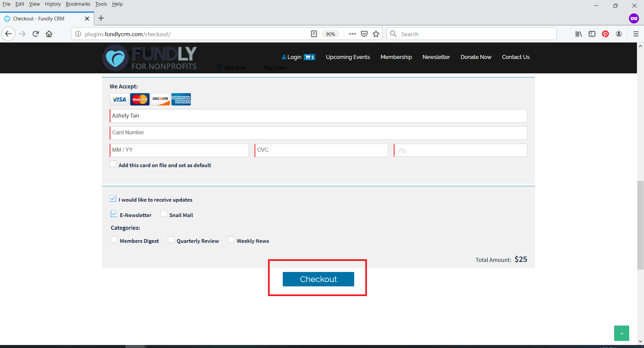
Task: Go back using the browser back arrow
Action: (8, 34)
